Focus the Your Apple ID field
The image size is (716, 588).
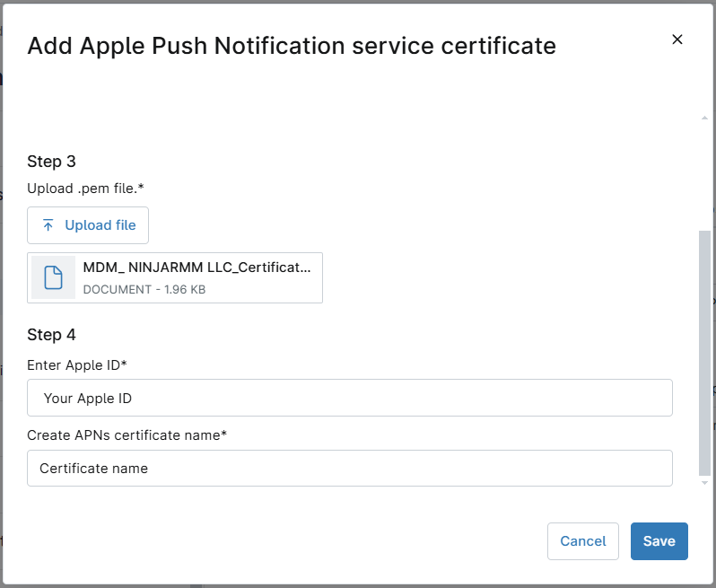350,398
